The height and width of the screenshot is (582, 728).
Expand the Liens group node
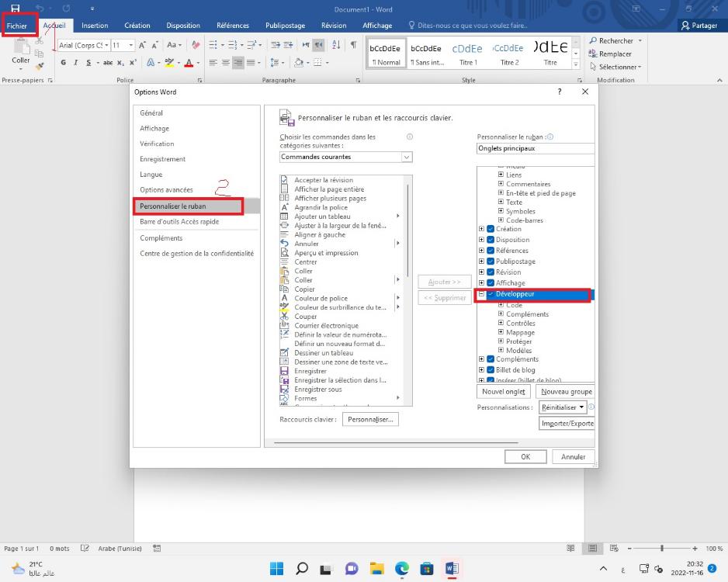point(501,175)
